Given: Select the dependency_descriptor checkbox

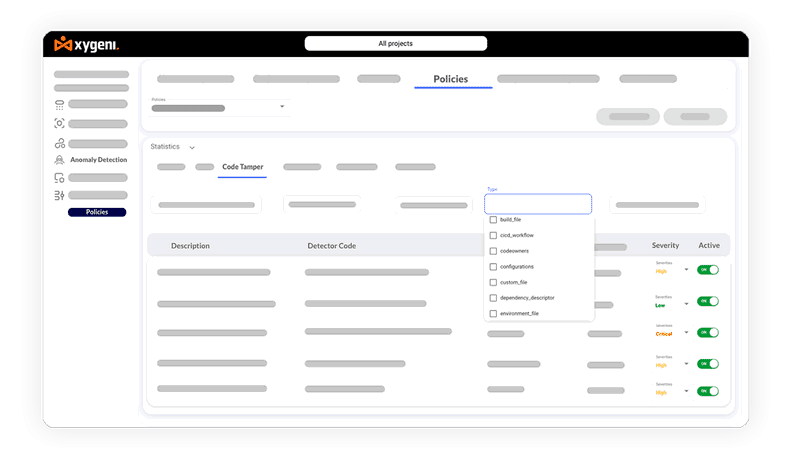Looking at the screenshot, I should pyautogui.click(x=493, y=298).
